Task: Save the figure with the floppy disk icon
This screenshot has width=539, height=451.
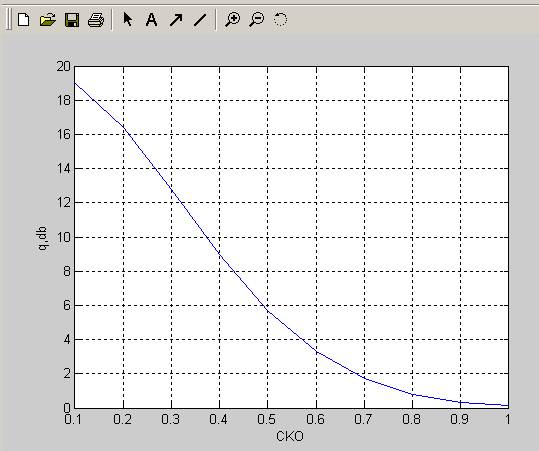Action: pyautogui.click(x=72, y=20)
